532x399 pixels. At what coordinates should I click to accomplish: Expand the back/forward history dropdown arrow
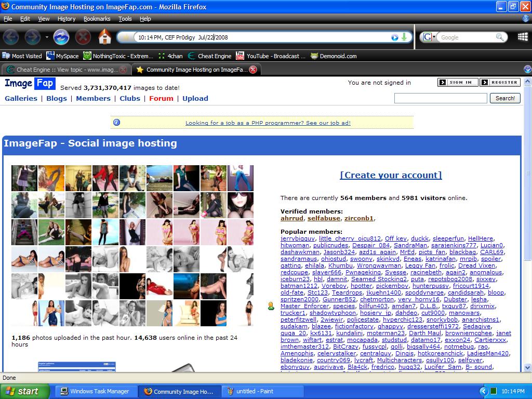(x=47, y=37)
